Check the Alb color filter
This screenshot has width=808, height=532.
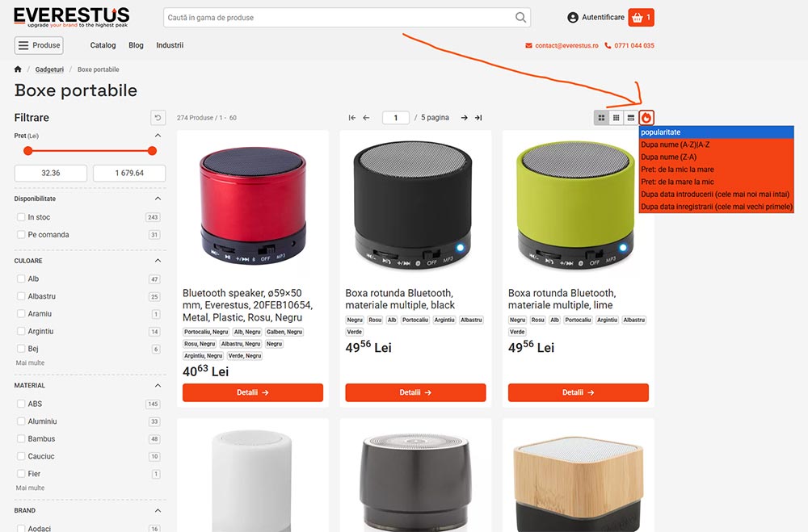pyautogui.click(x=21, y=279)
